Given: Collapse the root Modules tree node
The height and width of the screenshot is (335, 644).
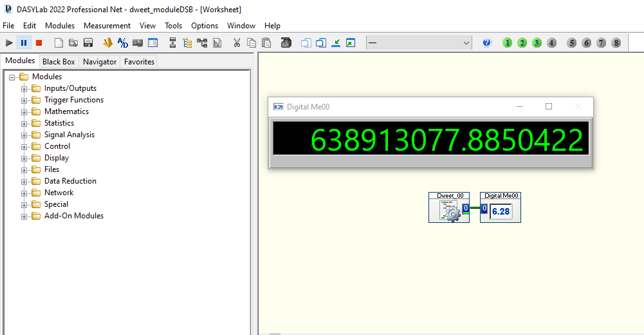Looking at the screenshot, I should (12, 77).
